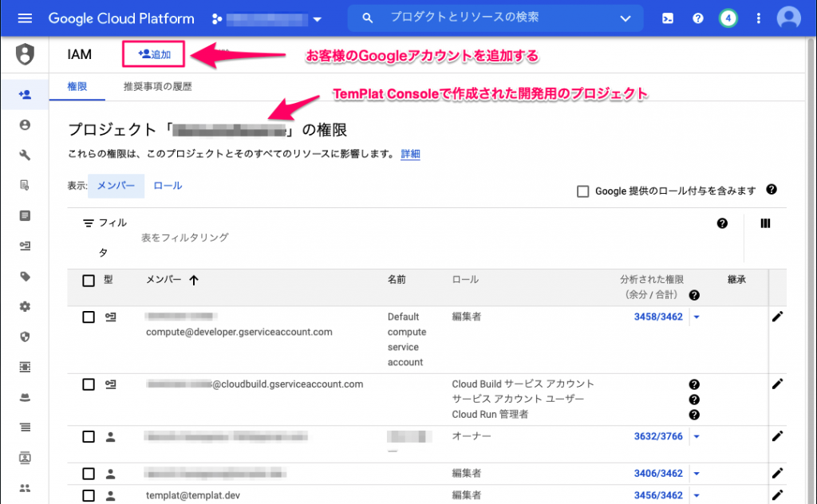Click the IAM shield product icon
This screenshot has height=504, width=817.
25,54
